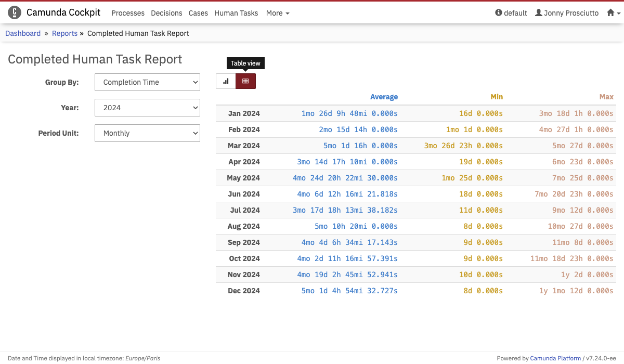The image size is (624, 364).
Task: Switch to chart view icon
Action: [x=226, y=81]
